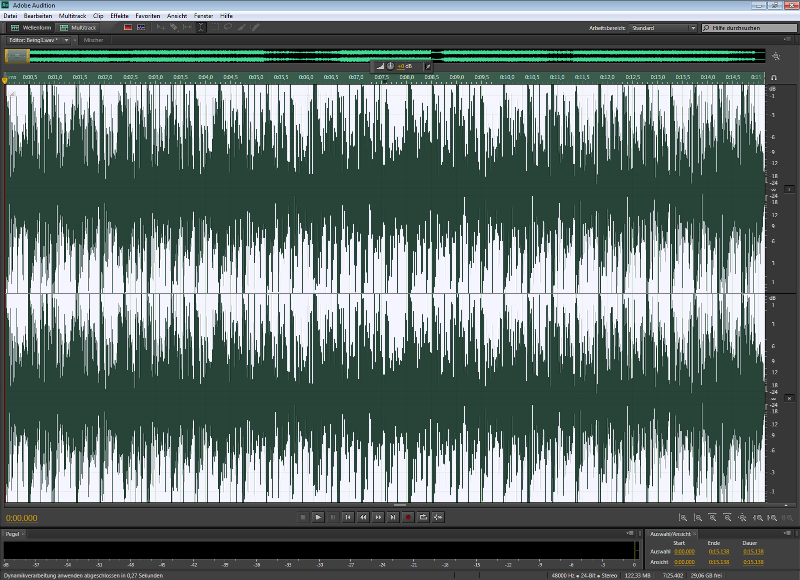This screenshot has width=800, height=580.
Task: Zoom in at the in point
Action: 758,518
